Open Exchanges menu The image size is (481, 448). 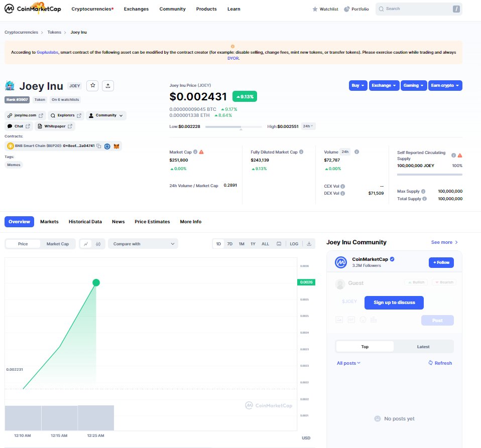pyautogui.click(x=136, y=9)
